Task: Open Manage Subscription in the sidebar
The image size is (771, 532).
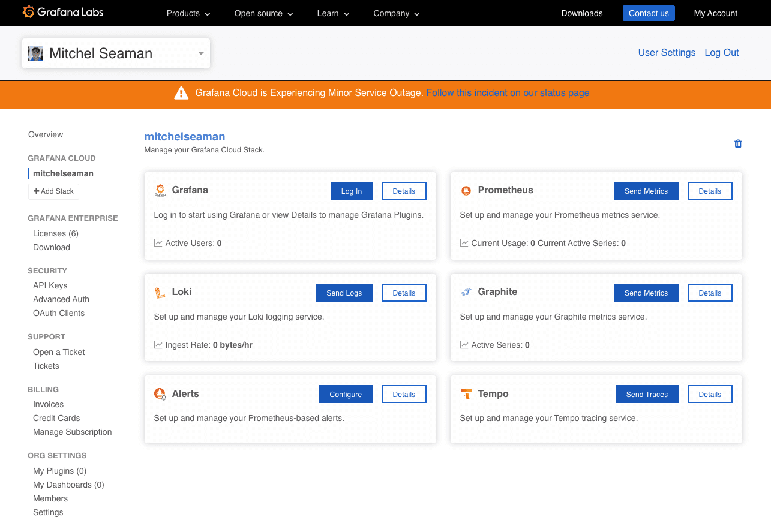Action: click(x=73, y=432)
